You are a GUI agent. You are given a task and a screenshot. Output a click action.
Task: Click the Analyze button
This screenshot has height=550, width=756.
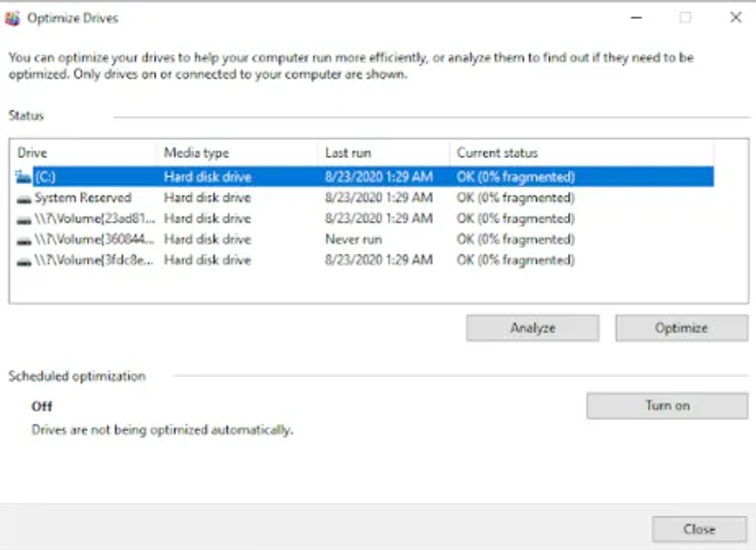tap(532, 328)
